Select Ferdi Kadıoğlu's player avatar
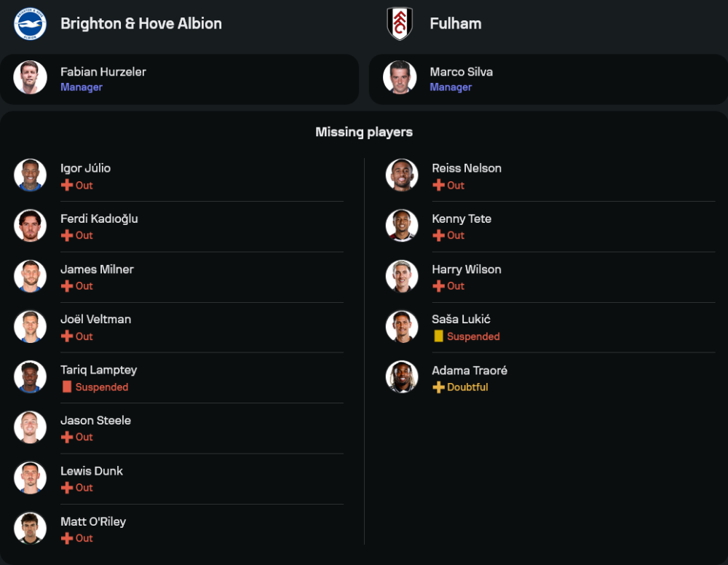 30,226
